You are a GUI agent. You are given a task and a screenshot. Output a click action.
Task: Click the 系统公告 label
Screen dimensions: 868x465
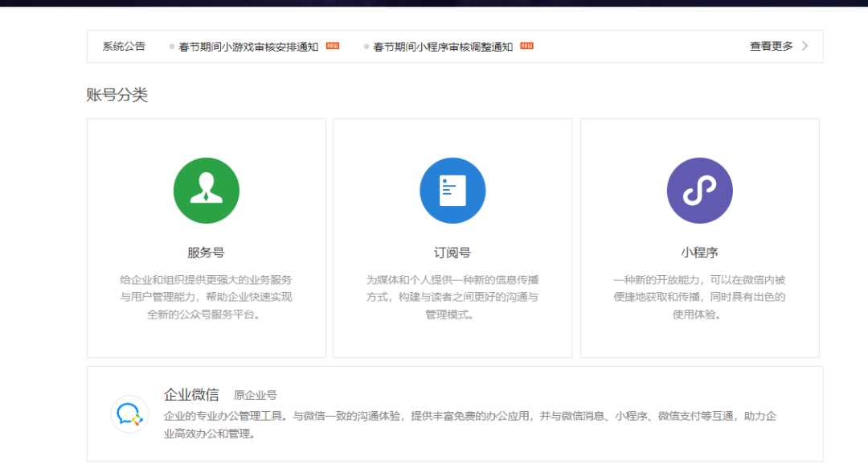coord(124,46)
